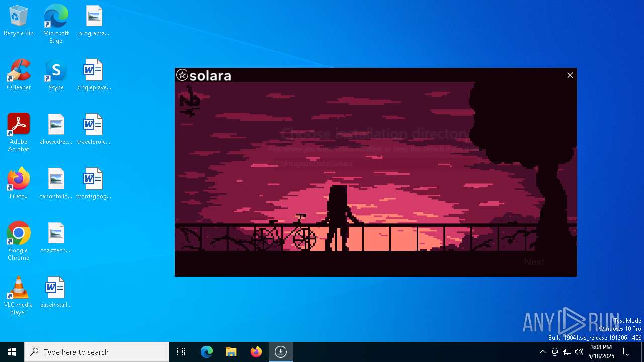Select the singleplaye... Word document
The height and width of the screenshot is (362, 644).
[94, 75]
